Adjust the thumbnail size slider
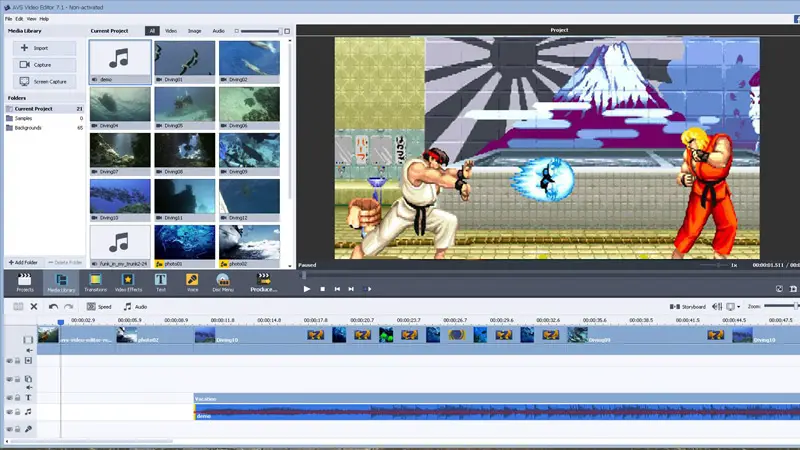800x450 pixels. pos(260,31)
